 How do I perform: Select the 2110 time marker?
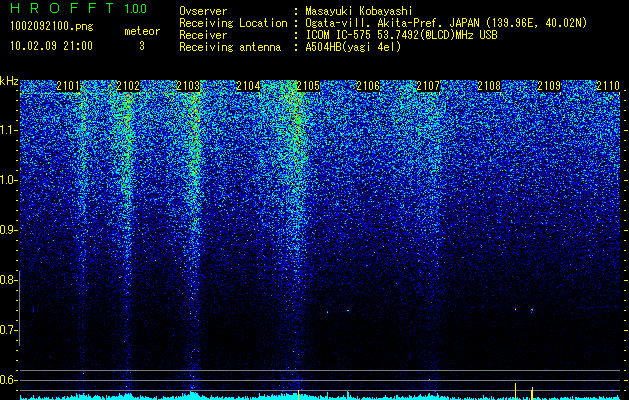(609, 86)
